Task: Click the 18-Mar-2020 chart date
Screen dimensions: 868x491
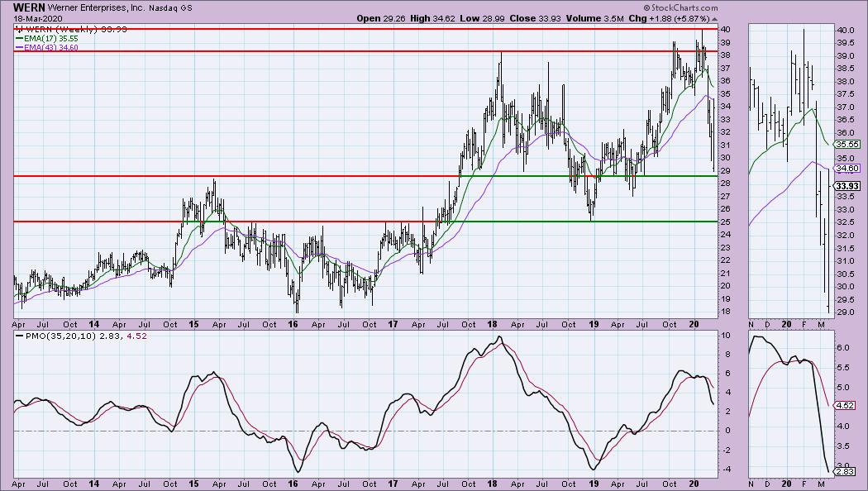Action: tap(36, 18)
